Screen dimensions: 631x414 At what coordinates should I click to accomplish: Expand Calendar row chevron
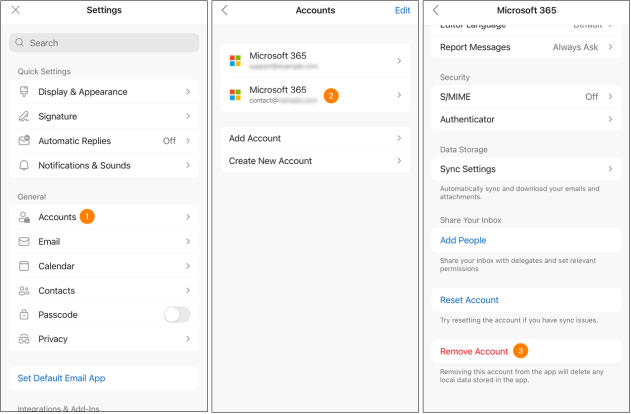pos(188,266)
